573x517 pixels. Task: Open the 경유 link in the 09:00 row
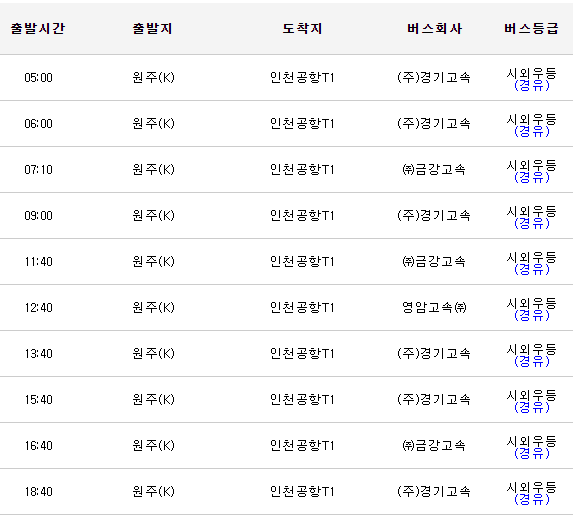point(532,224)
